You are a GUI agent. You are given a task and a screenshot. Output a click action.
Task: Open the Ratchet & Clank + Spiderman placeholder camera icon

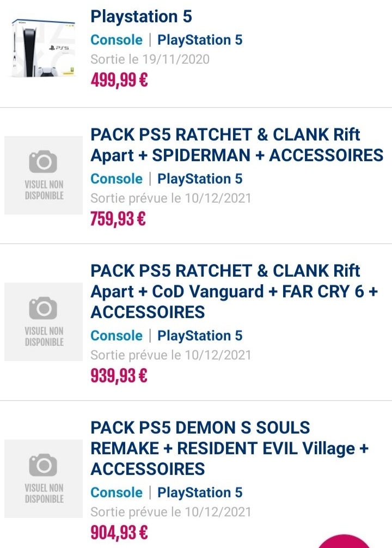point(44,161)
